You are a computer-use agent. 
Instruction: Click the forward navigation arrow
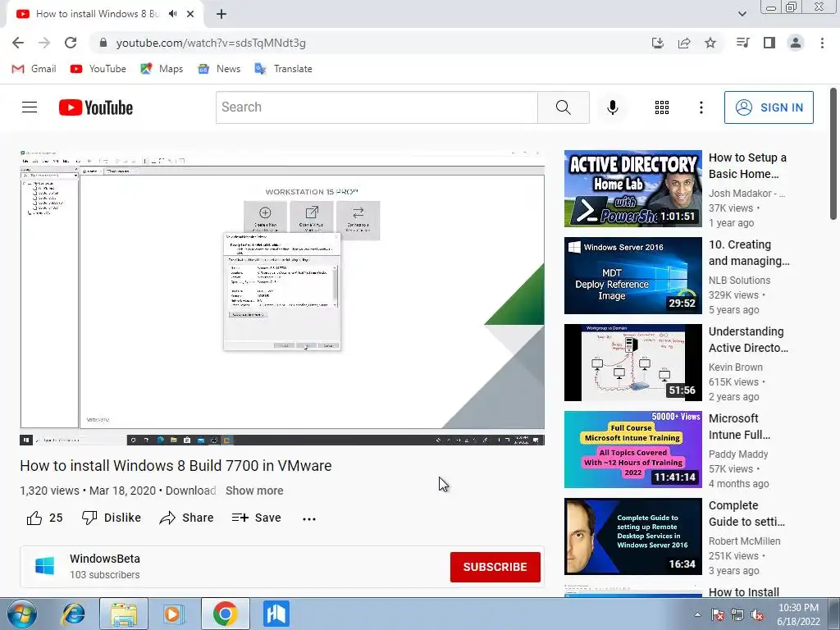(44, 43)
